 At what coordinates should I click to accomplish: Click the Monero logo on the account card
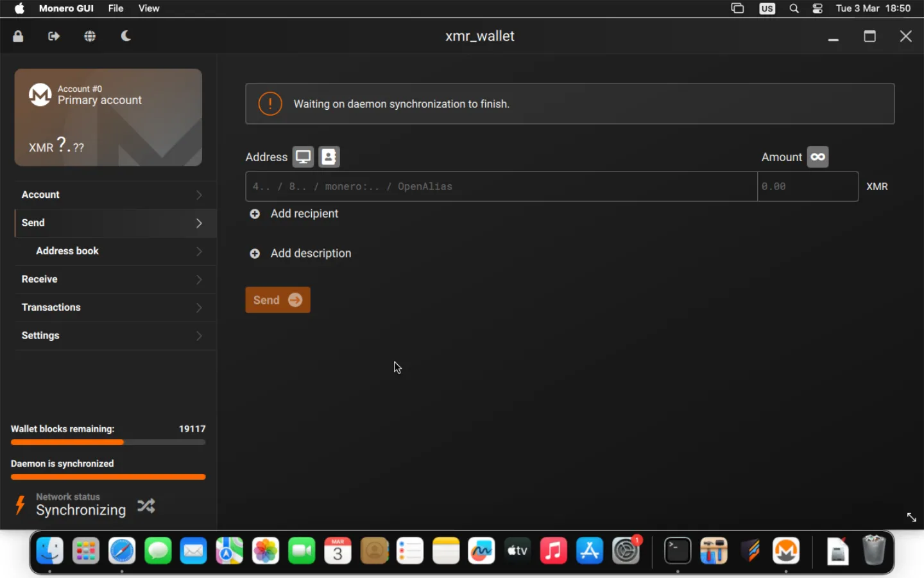(40, 94)
